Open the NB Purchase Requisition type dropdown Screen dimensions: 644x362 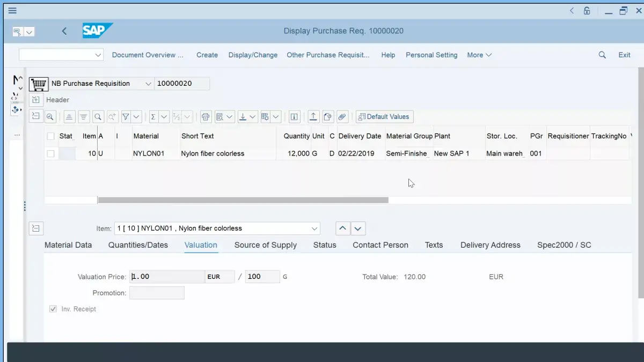[148, 84]
